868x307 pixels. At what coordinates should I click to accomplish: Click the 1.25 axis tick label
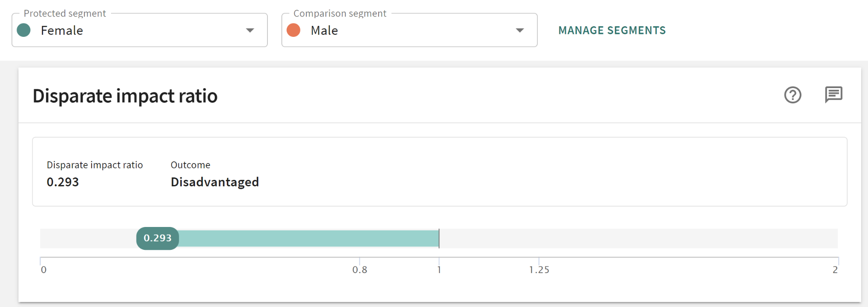[539, 270]
